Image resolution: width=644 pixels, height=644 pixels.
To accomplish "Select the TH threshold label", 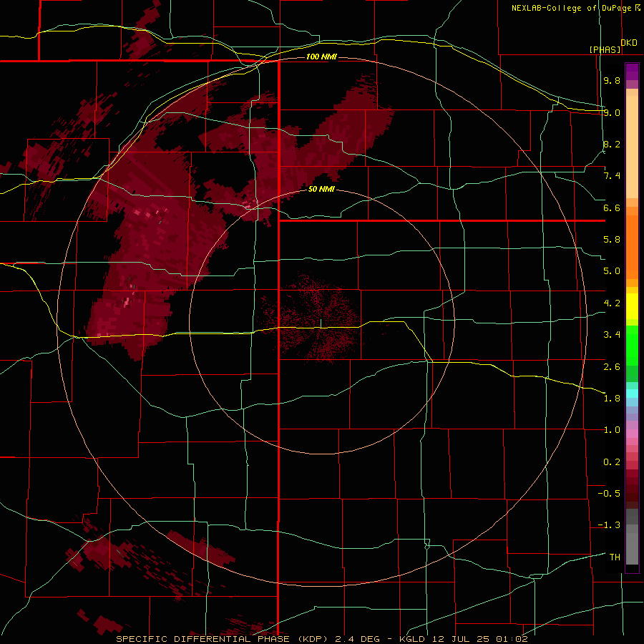I will click(615, 557).
